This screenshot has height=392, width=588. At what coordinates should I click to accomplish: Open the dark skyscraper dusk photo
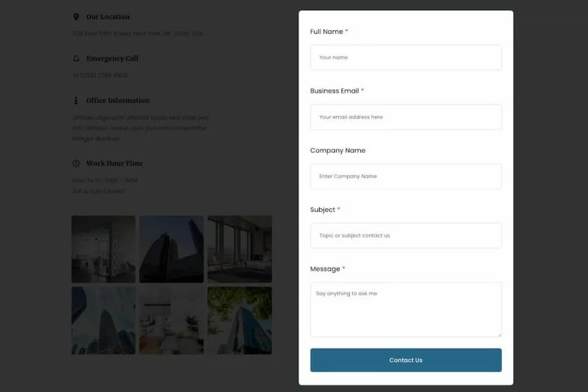171,249
